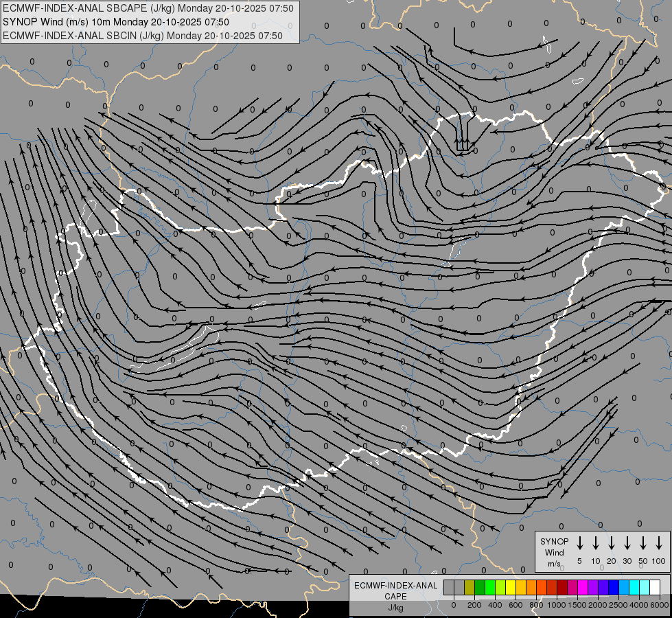Click the 2500 tick label on CAPE scale
The height and width of the screenshot is (618, 672).
618,605
